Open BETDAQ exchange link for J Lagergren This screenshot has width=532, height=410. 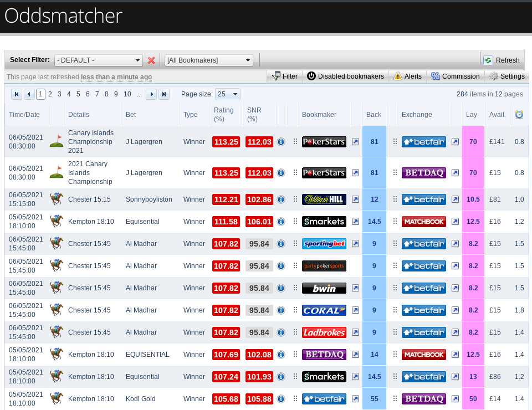coord(455,173)
